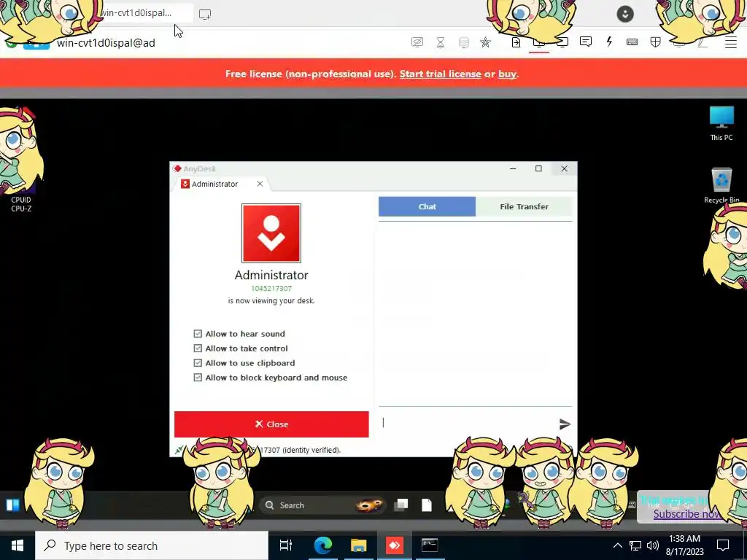Click local Type here to search box
This screenshot has width=747, height=560.
coord(152,545)
